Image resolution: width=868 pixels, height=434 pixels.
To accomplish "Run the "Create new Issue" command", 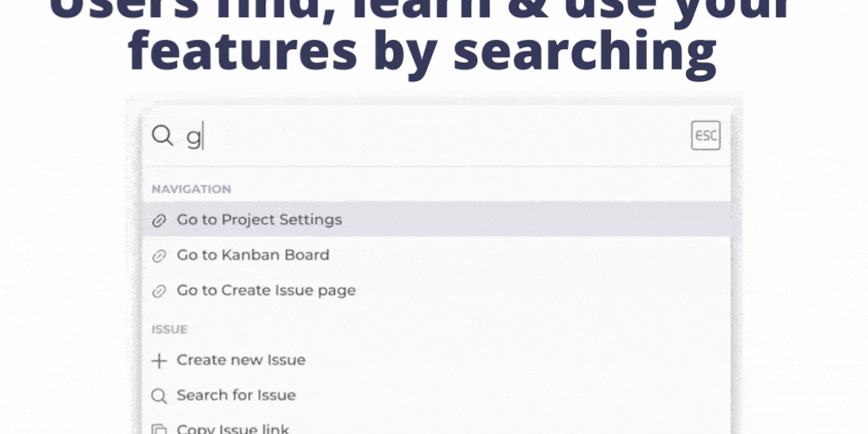I will [241, 360].
